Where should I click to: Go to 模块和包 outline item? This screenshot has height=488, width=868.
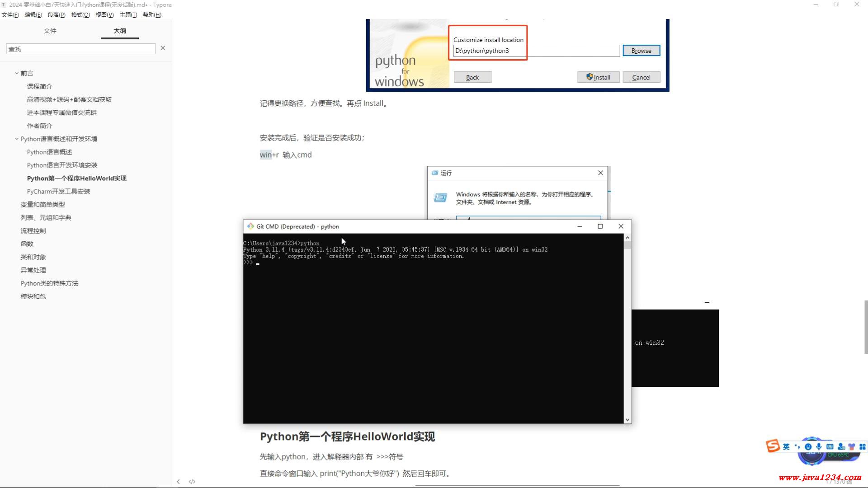click(x=33, y=296)
